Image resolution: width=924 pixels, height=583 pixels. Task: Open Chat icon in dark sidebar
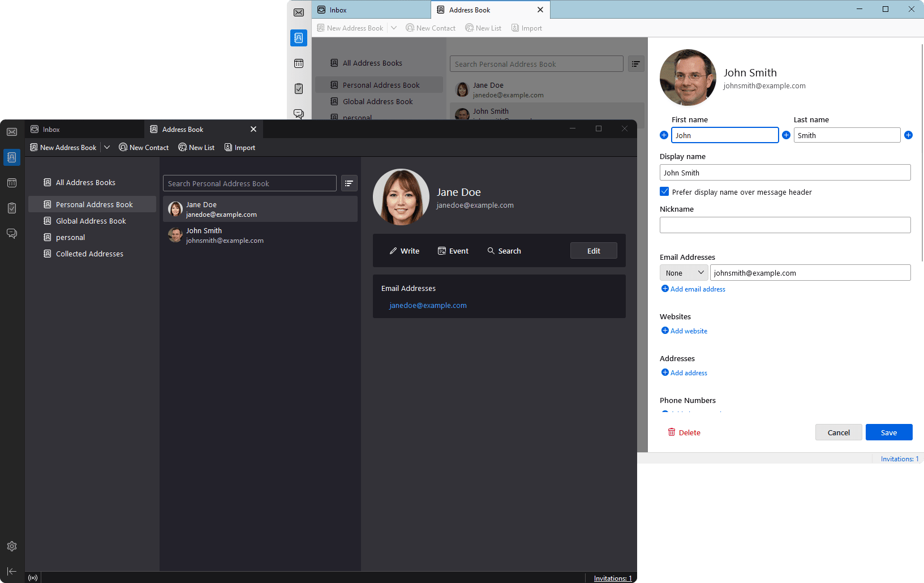12,233
